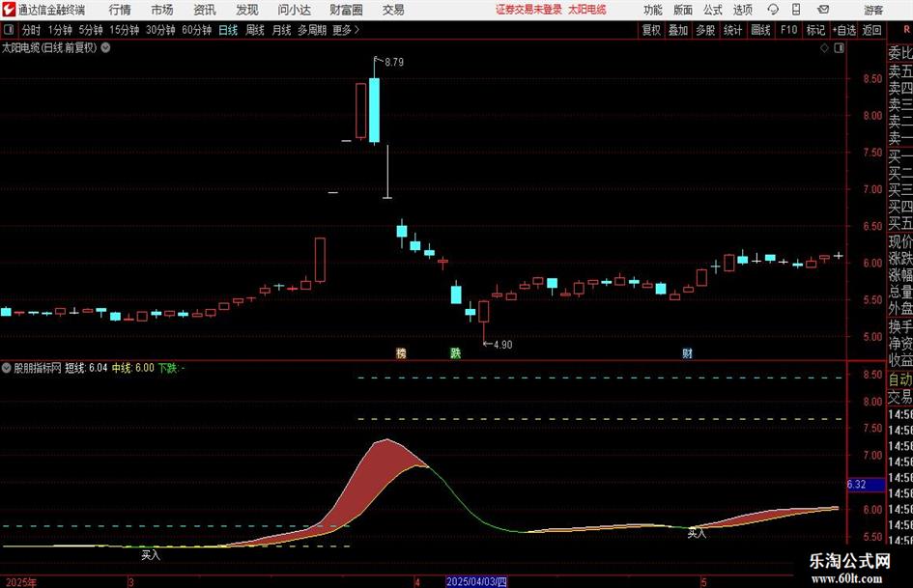
Task: Open the 行情 menu
Action: coord(120,10)
